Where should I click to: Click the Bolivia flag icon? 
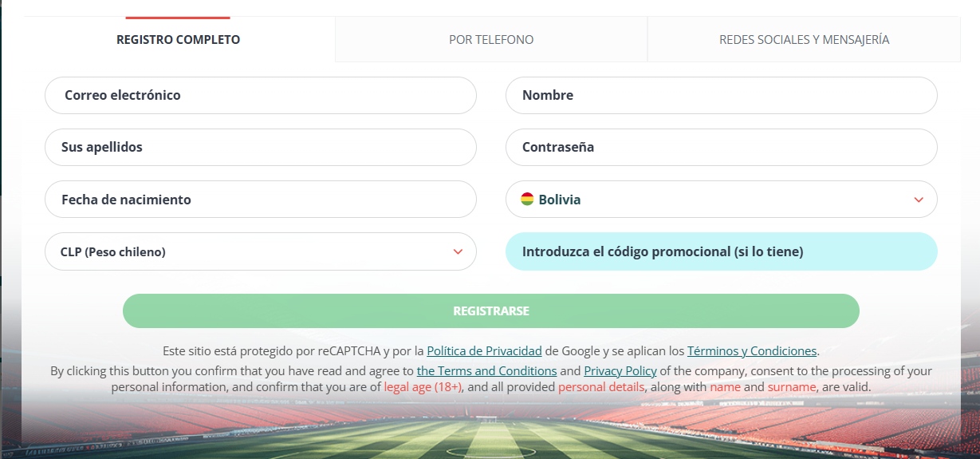[x=527, y=199]
